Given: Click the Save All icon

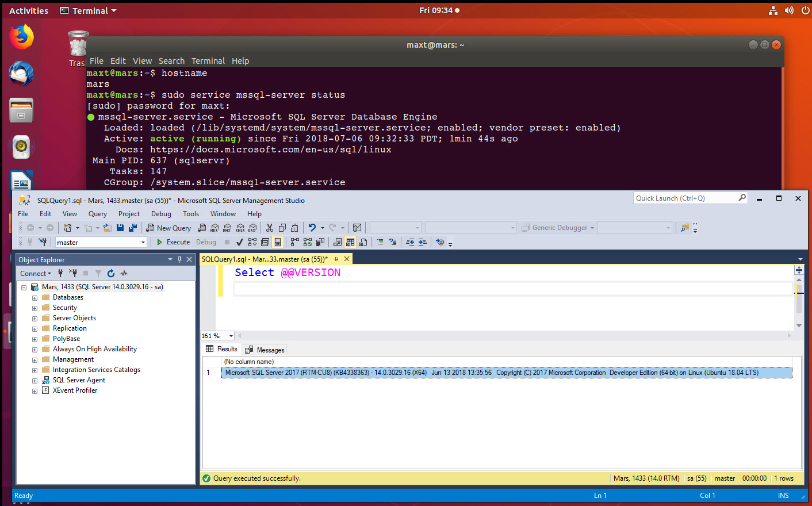Looking at the screenshot, I should (133, 228).
